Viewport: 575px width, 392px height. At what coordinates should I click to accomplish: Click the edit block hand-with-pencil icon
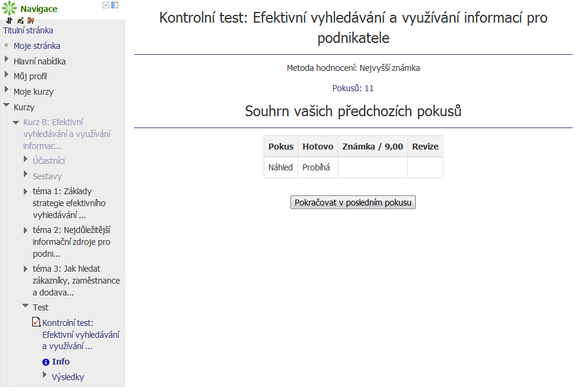click(x=20, y=20)
